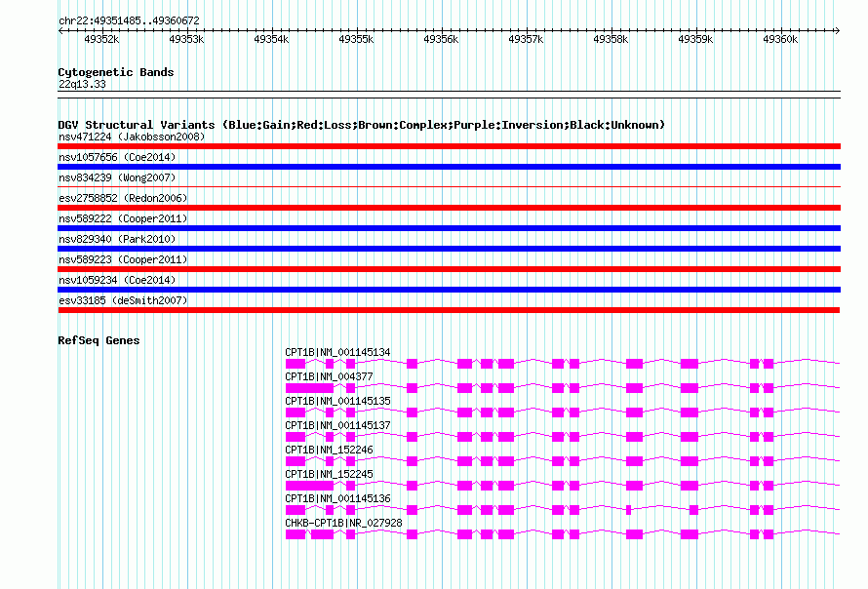The height and width of the screenshot is (589, 868).
Task: Open variant esv33185 (deSmith2007) label
Action: [123, 300]
